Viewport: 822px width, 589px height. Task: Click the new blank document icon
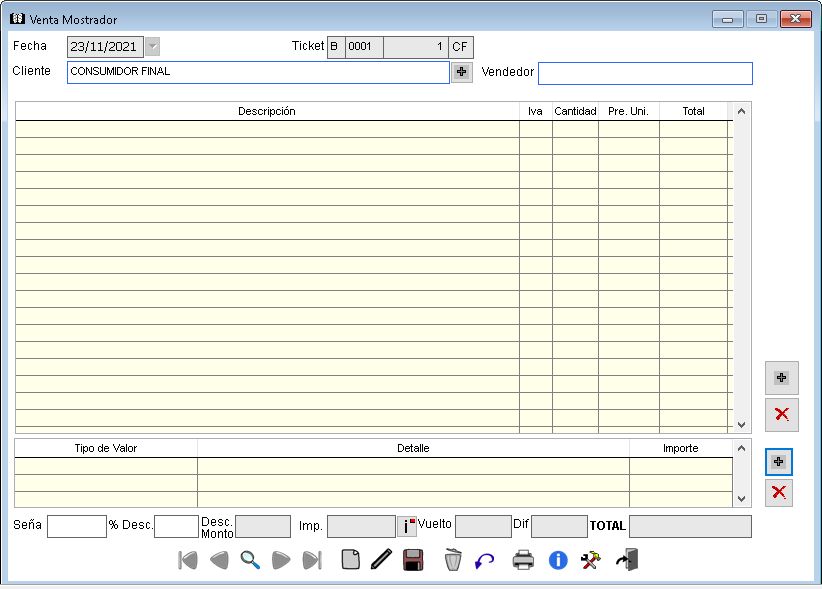[350, 560]
